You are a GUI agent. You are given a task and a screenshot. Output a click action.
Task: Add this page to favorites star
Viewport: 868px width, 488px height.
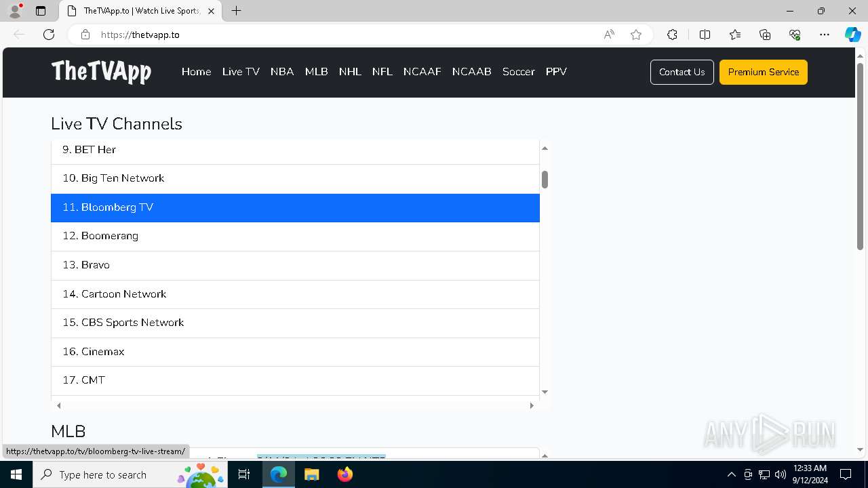point(636,35)
